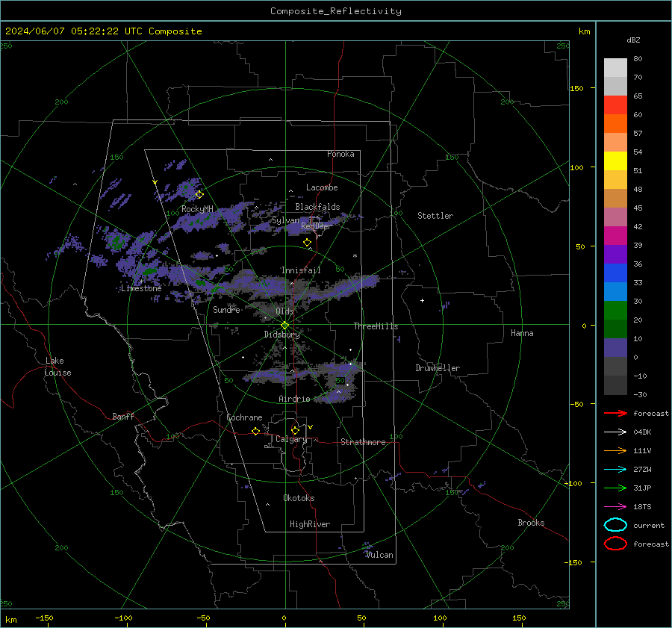Click the orange 111V arrow icon
672x628 pixels.
tap(615, 450)
